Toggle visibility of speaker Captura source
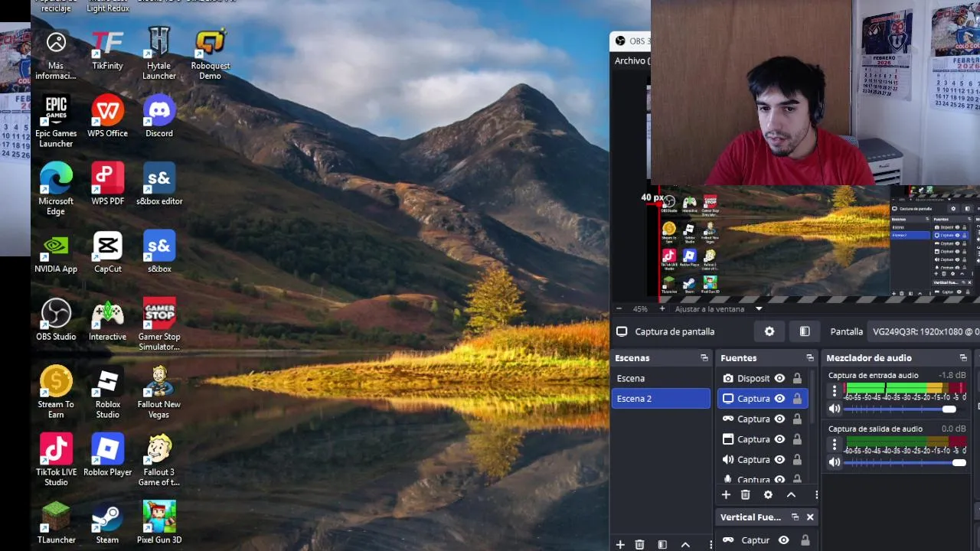Image resolution: width=980 pixels, height=551 pixels. coord(779,459)
